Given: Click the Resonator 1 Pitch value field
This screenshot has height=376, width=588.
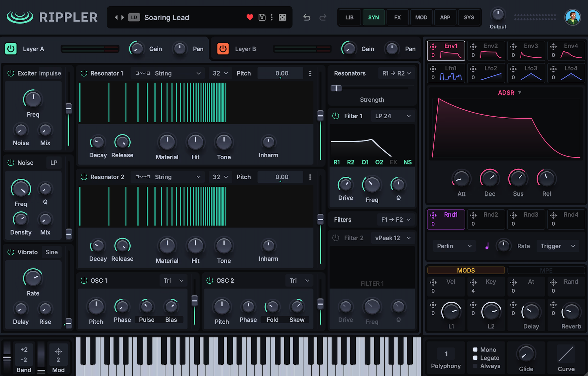Looking at the screenshot, I should pyautogui.click(x=280, y=73).
